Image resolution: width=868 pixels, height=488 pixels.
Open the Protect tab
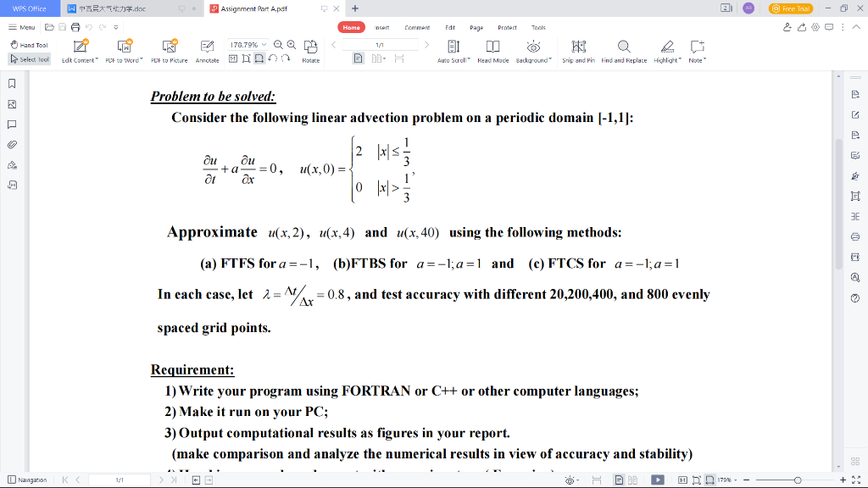point(507,27)
